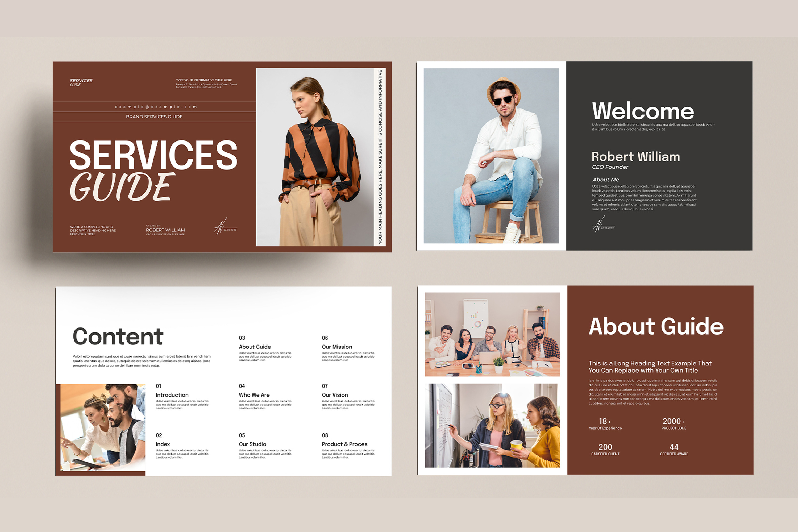Click the signature mark on the cover slide
Viewport: 798px width, 532px height.
(x=226, y=226)
